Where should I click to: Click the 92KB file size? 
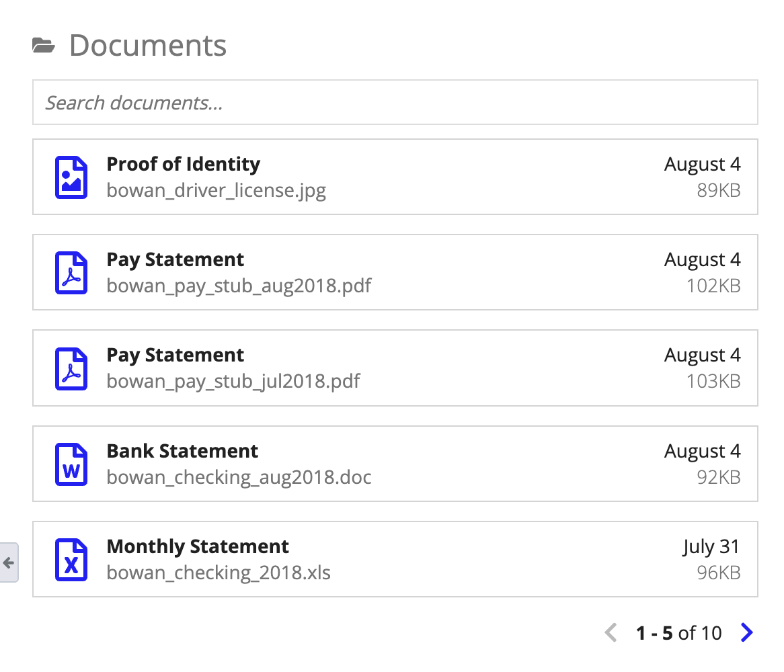(719, 477)
